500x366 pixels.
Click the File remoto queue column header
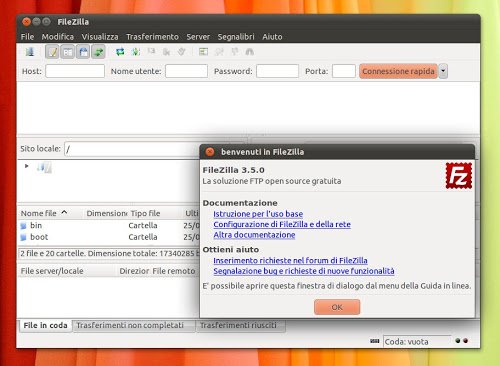click(174, 271)
